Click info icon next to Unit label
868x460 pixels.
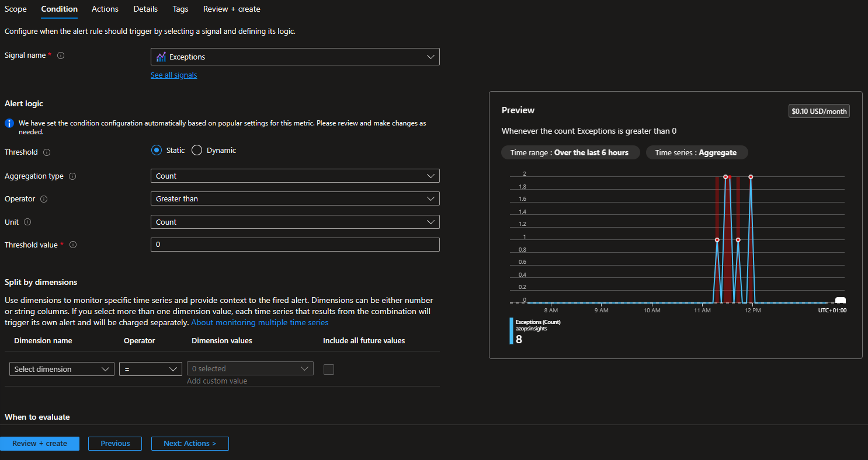pos(27,222)
